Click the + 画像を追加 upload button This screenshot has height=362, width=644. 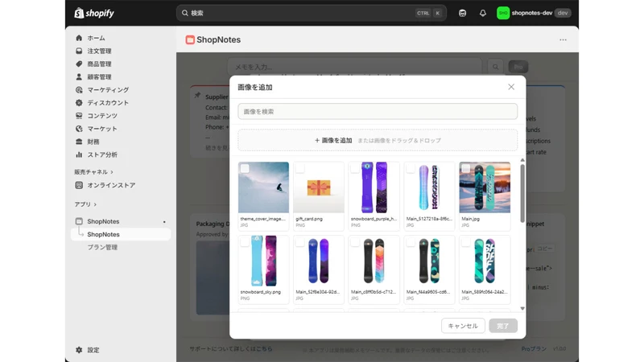333,140
